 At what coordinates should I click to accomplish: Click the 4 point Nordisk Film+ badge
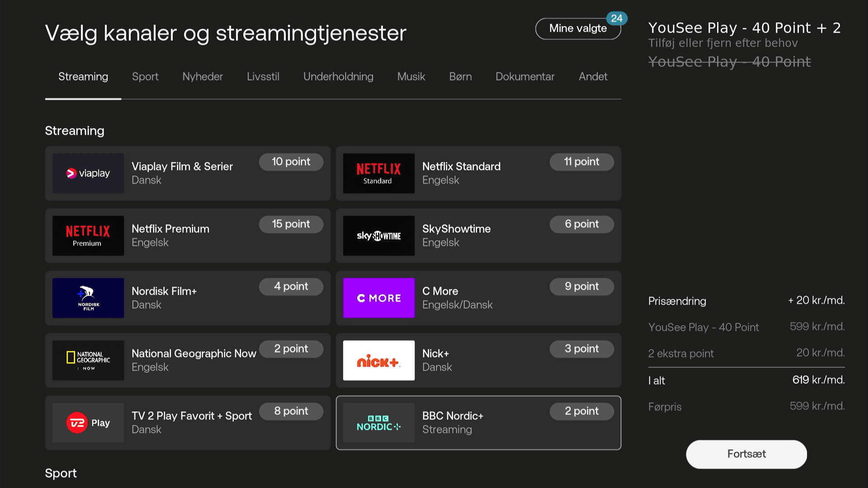pos(291,286)
